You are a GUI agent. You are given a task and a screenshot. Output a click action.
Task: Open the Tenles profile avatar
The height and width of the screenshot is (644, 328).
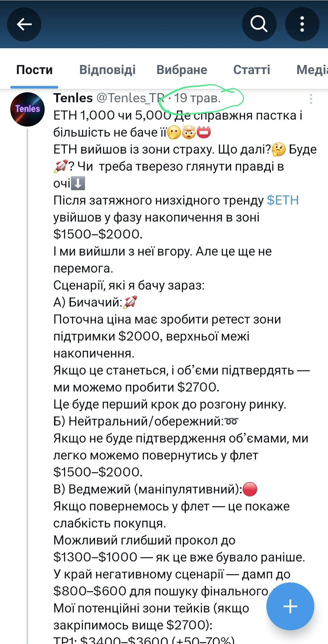click(27, 109)
